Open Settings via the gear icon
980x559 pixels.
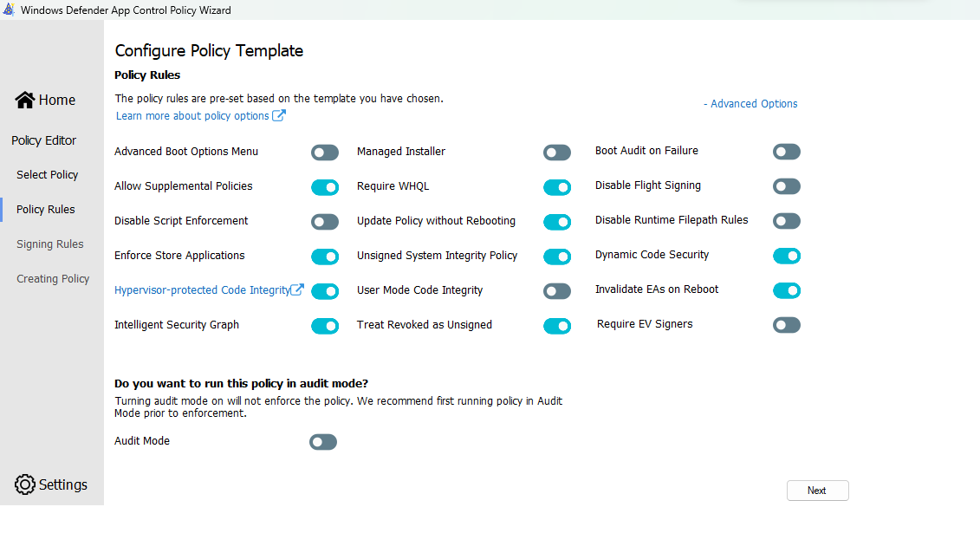[x=24, y=484]
